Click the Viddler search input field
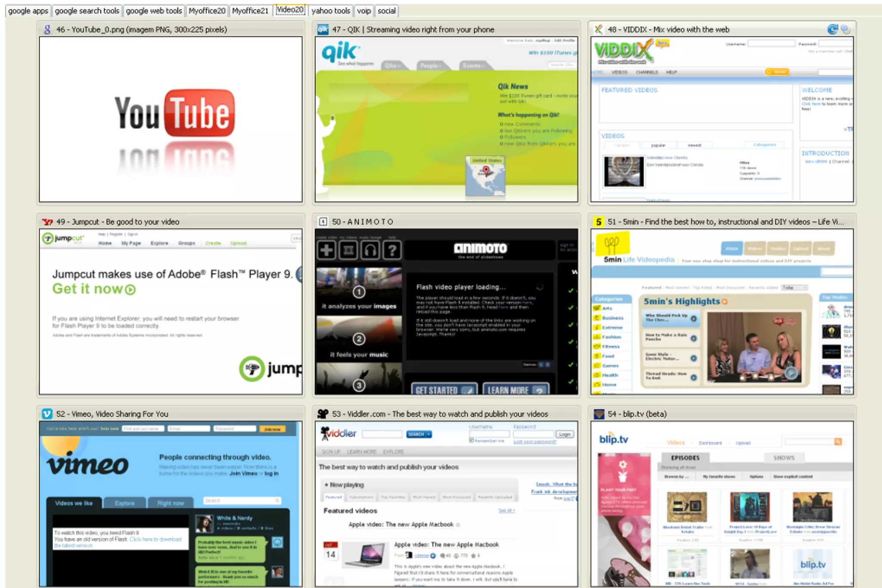The image size is (882, 588). click(382, 434)
